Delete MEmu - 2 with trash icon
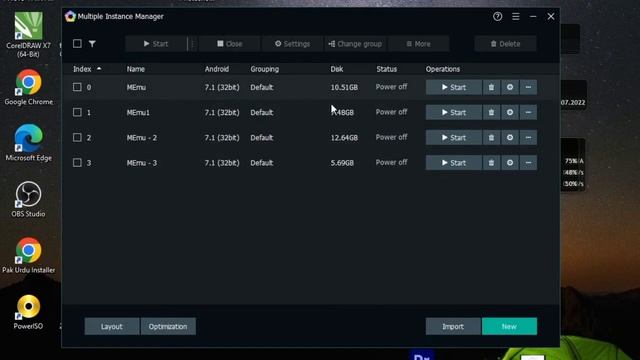 [x=491, y=138]
